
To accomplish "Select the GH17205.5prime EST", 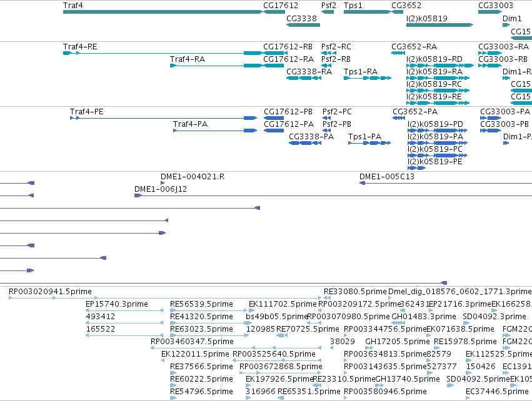I will pyautogui.click(x=369, y=348).
